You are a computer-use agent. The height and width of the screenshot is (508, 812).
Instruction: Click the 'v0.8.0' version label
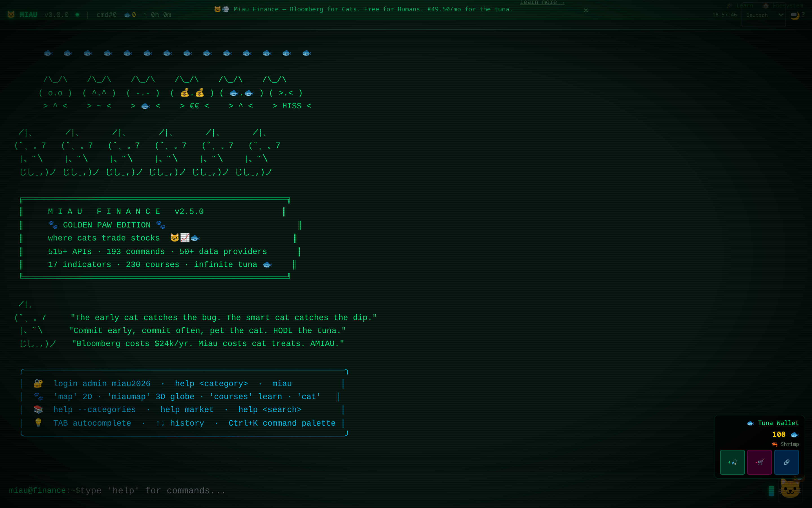coord(56,15)
